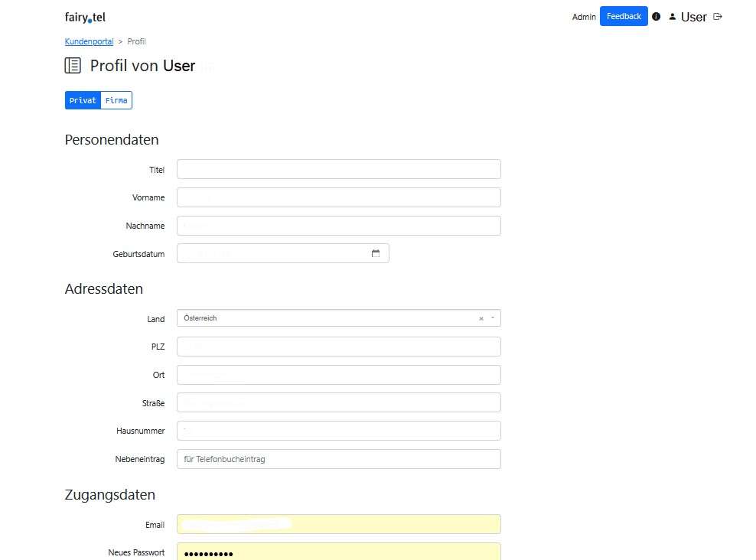Screen dimensions: 756x560
Task: Focus the Ort input field
Action: pos(339,375)
